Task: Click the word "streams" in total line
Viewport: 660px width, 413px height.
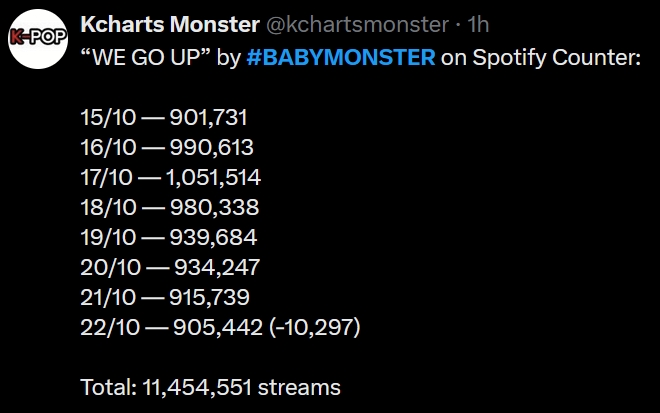Action: point(298,387)
